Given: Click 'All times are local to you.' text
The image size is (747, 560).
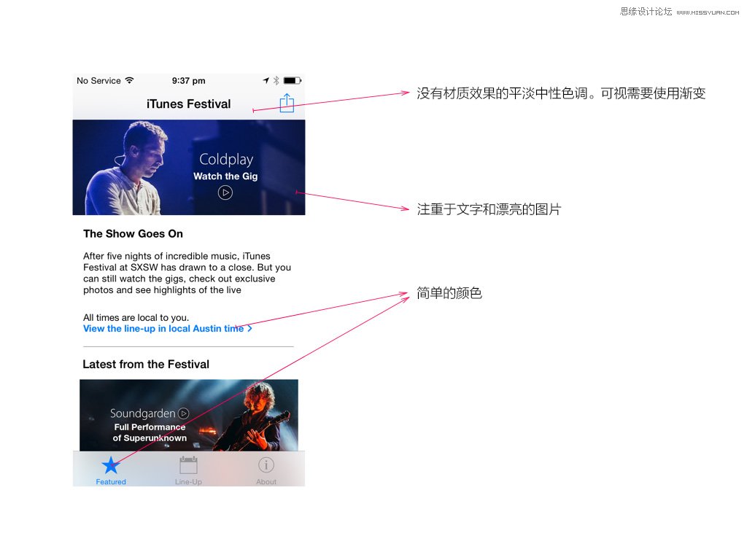Looking at the screenshot, I should pyautogui.click(x=136, y=318).
